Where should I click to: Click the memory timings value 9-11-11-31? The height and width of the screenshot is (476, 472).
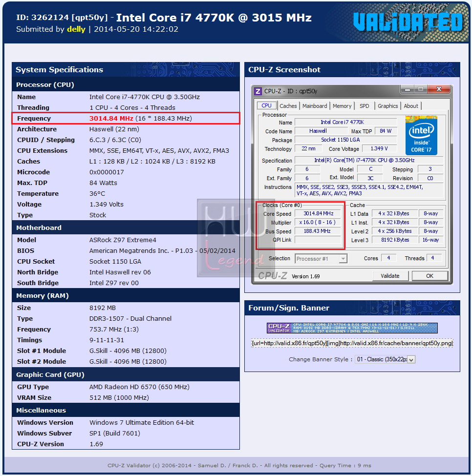click(x=107, y=340)
